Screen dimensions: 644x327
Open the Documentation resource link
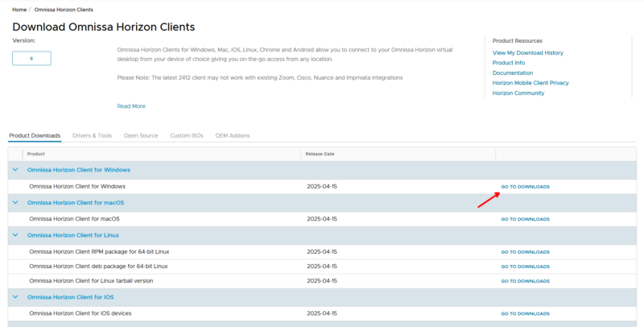513,72
